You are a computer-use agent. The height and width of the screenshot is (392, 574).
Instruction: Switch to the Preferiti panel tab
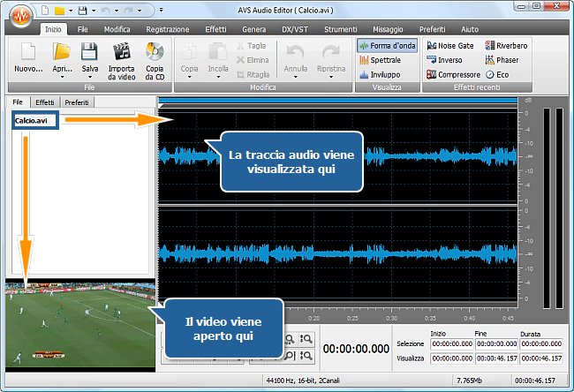[76, 102]
